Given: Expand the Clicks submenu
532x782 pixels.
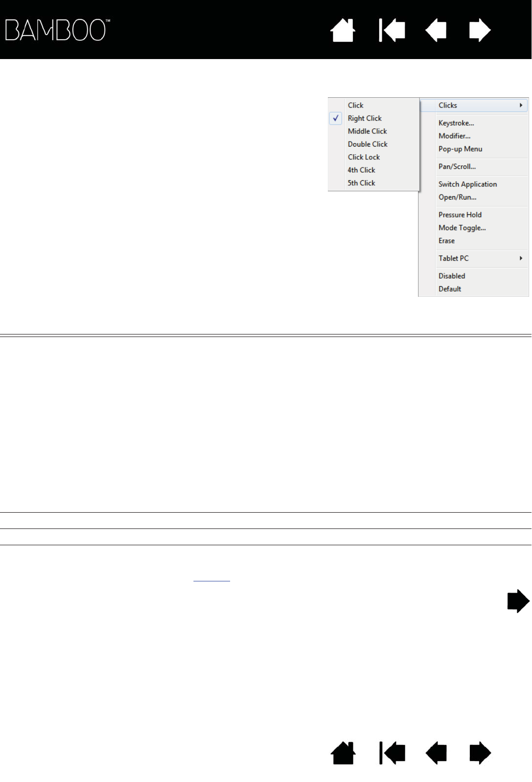Looking at the screenshot, I should [473, 105].
